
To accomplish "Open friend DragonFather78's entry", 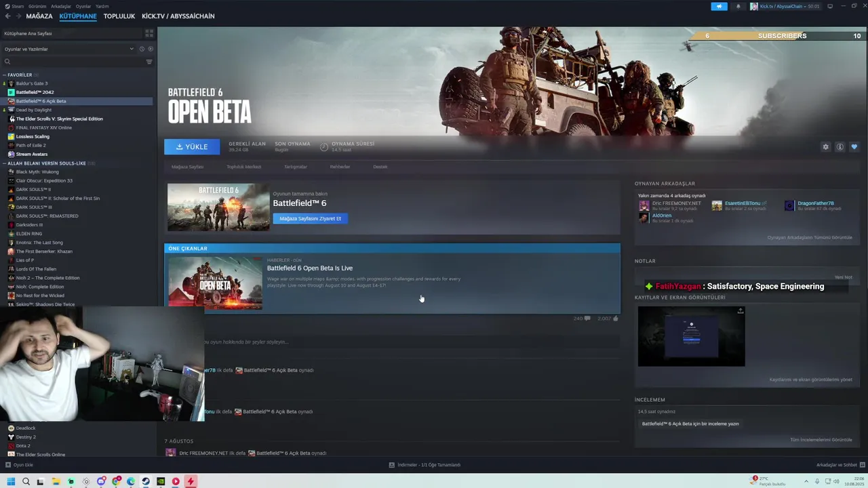I will (813, 205).
